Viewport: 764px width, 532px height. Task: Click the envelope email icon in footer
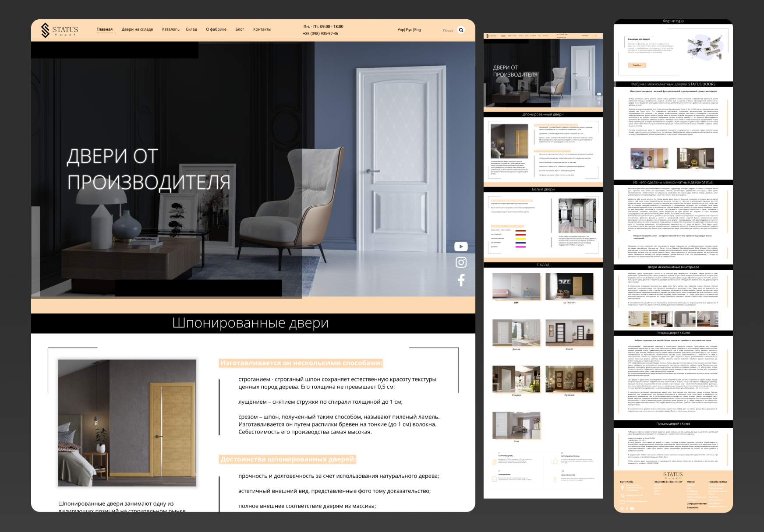click(623, 502)
